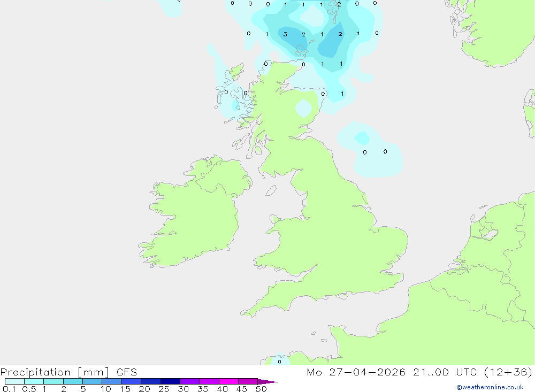Click the legend scale label '15'

(125, 389)
